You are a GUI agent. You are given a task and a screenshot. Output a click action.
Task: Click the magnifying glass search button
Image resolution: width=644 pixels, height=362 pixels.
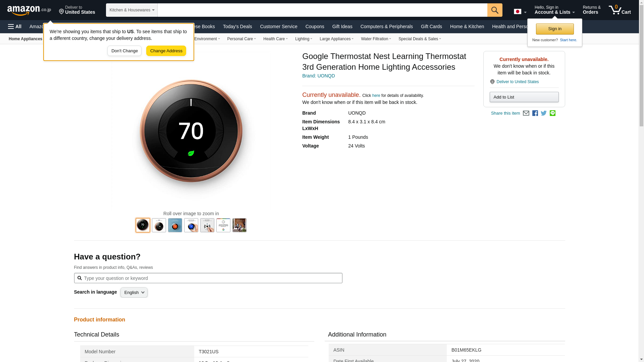pos(494,10)
